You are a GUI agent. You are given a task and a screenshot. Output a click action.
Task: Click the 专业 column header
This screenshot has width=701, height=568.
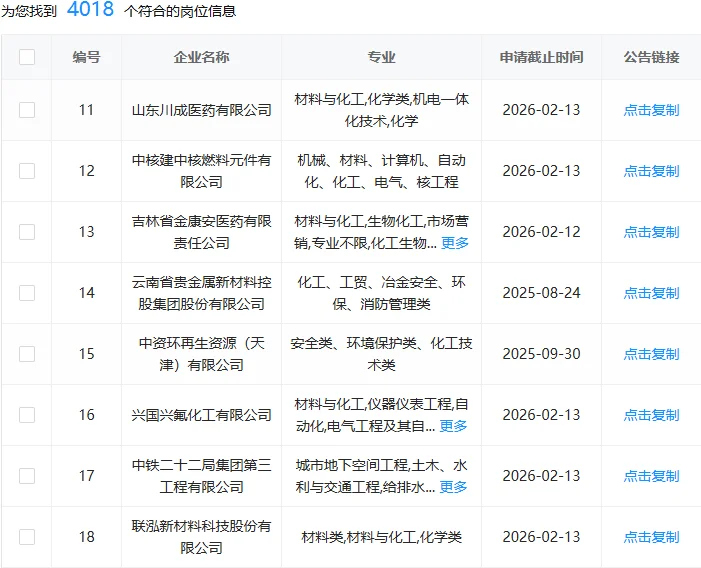381,57
